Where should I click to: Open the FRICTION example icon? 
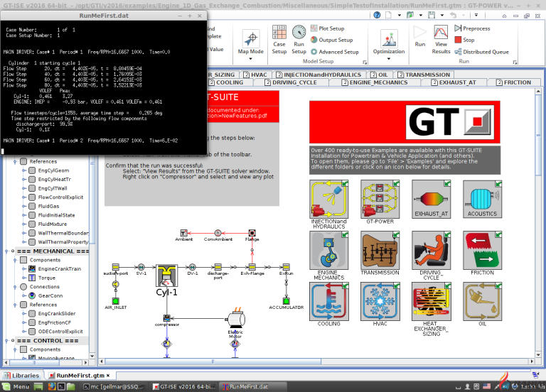click(x=482, y=251)
